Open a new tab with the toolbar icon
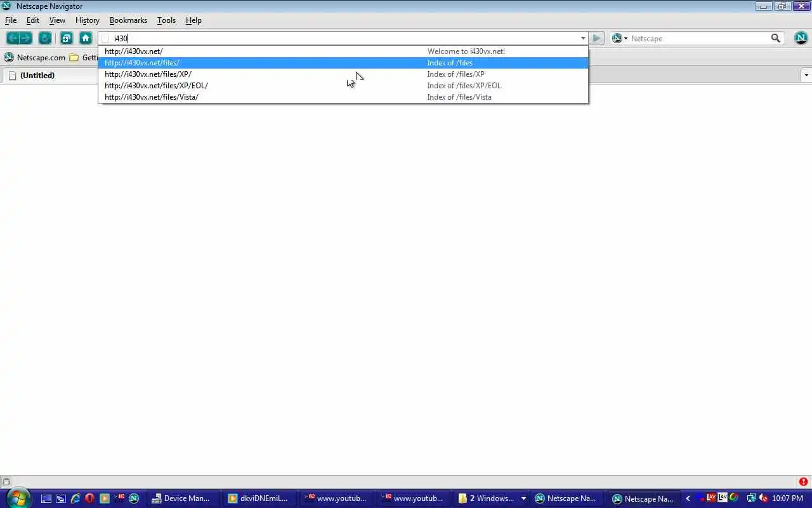Image resolution: width=812 pixels, height=508 pixels. 67,38
